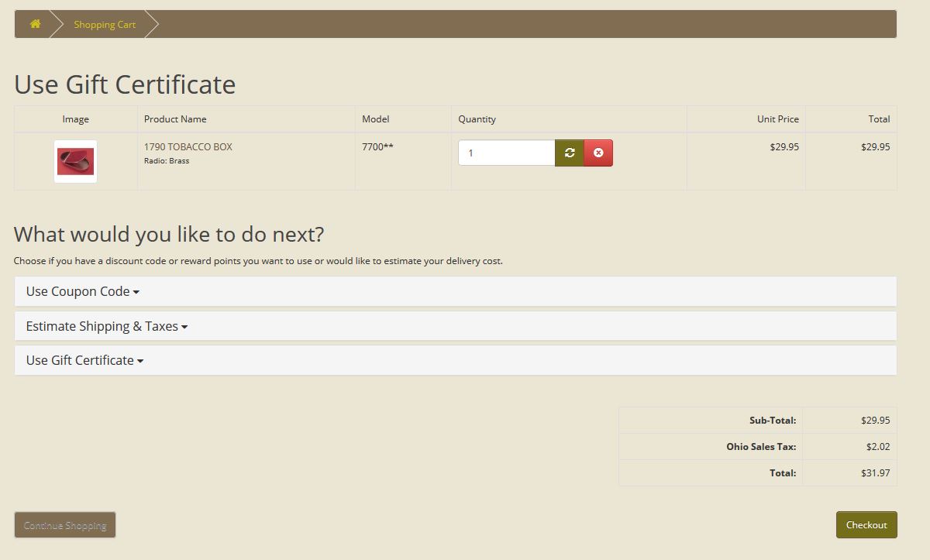Focus the quantity input field
The height and width of the screenshot is (560, 930).
click(x=506, y=153)
